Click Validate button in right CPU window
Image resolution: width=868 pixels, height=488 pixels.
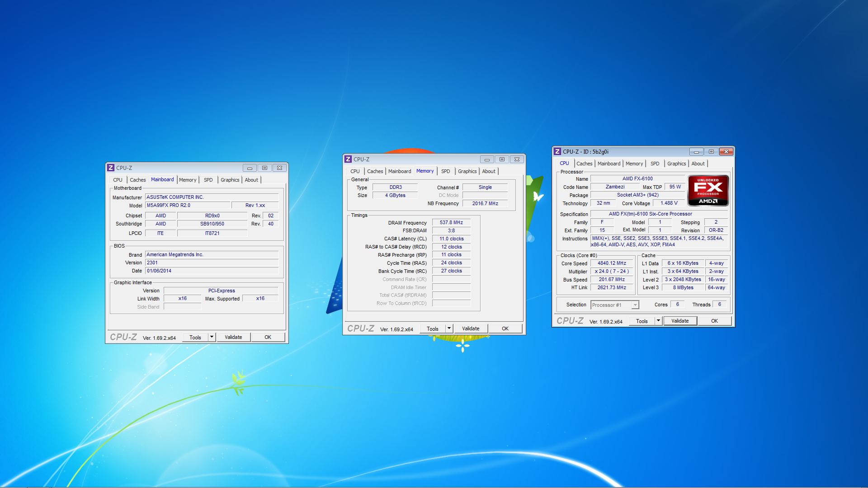(x=680, y=321)
